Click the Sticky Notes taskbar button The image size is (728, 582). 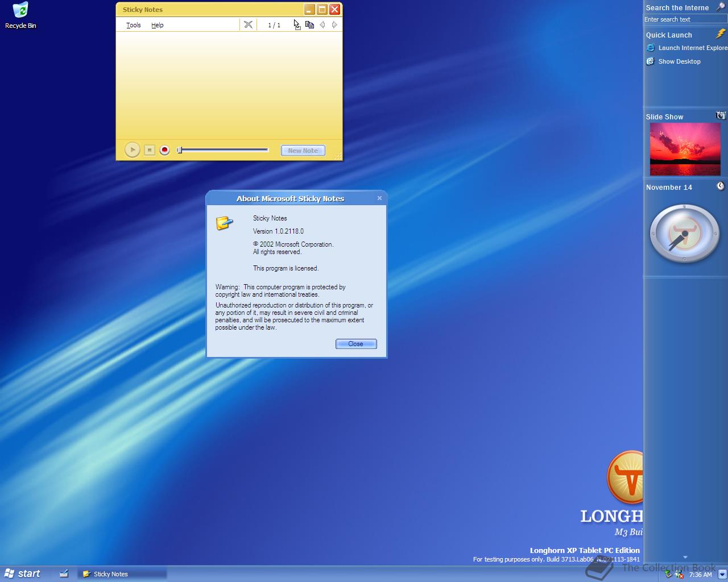coord(122,574)
